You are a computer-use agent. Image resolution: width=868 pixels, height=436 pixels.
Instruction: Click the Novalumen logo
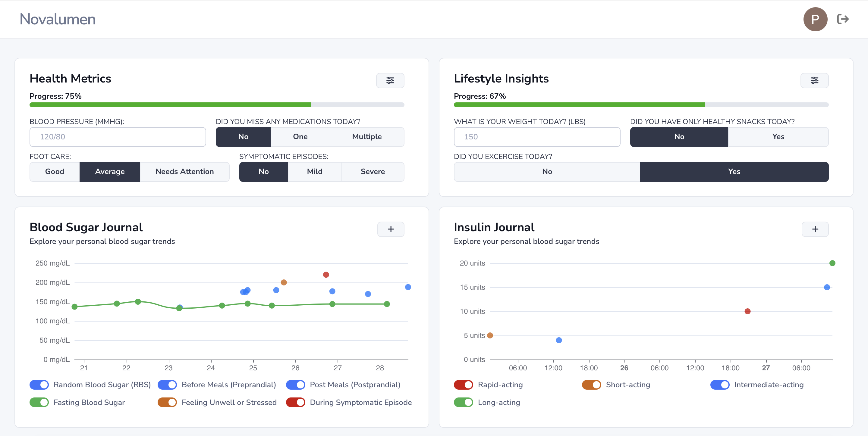tap(58, 19)
